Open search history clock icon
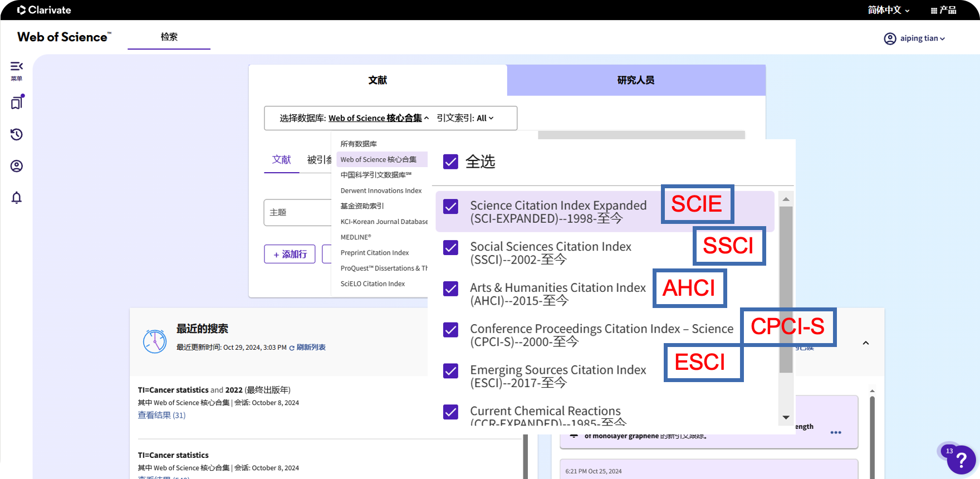Viewport: 980px width, 479px height. 17,134
